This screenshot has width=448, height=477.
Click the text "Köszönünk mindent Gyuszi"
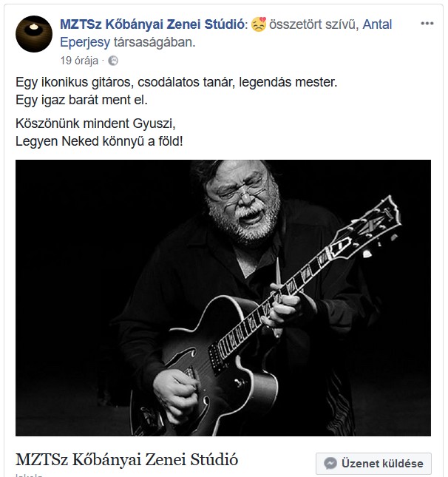click(97, 122)
